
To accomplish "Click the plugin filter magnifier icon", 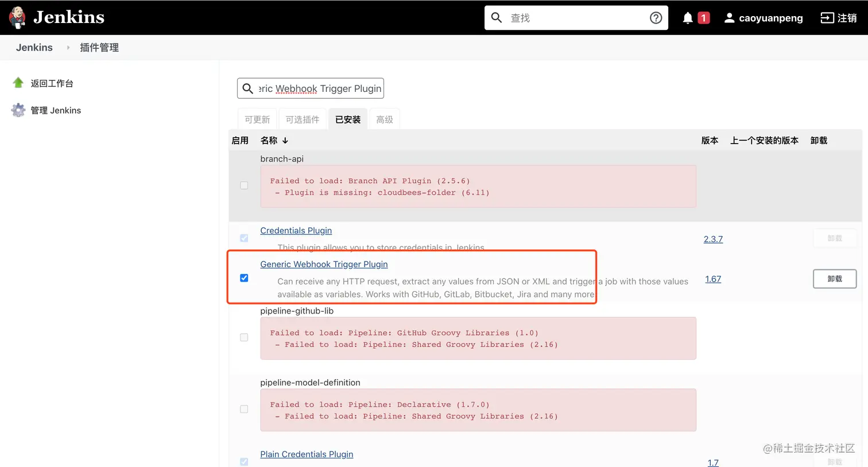I will [247, 88].
